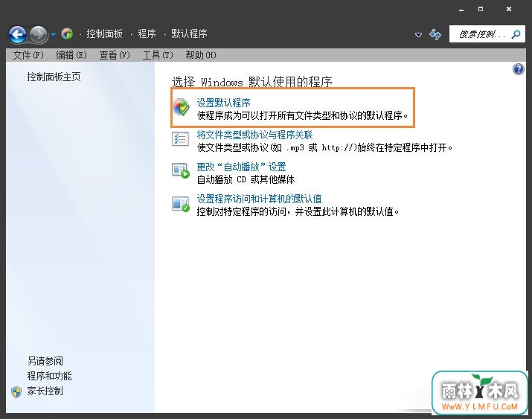This screenshot has height=419, width=532.
Task: Open the 编辑(E) menu
Action: 71,55
